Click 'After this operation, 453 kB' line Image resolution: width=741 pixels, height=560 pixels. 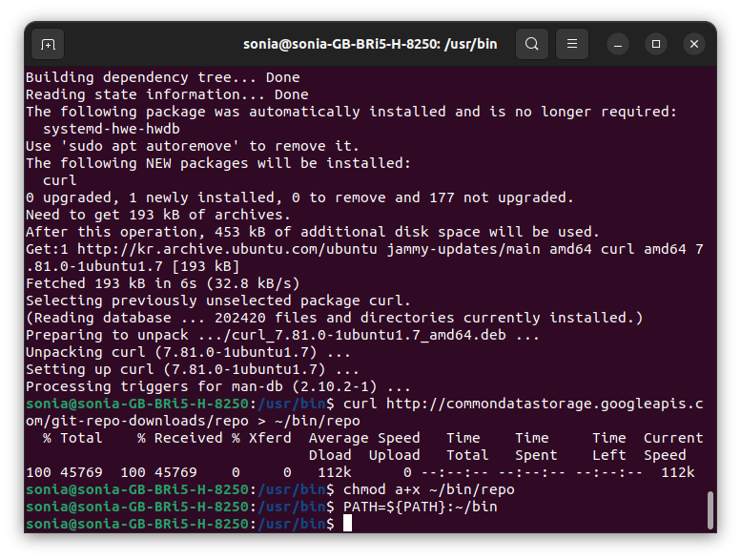click(313, 232)
